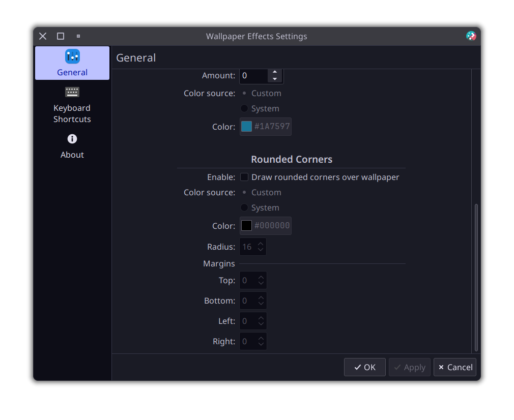The width and height of the screenshot is (514, 420).
Task: Open the About page
Action: [72, 146]
